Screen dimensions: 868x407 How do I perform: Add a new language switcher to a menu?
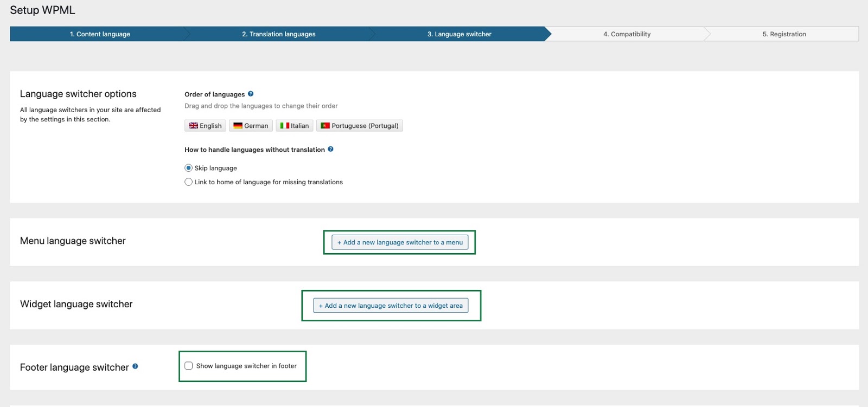coord(400,242)
